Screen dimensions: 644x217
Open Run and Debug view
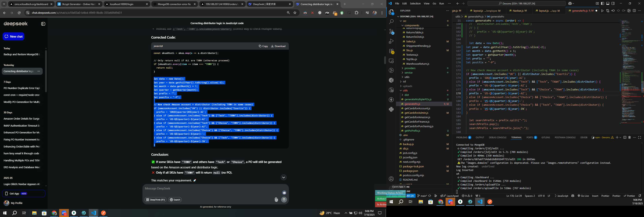tap(391, 41)
